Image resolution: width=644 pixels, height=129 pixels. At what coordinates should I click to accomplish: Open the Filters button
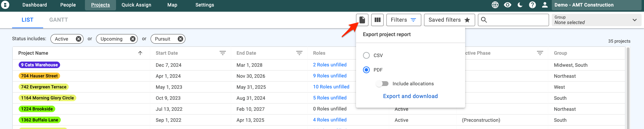(404, 20)
